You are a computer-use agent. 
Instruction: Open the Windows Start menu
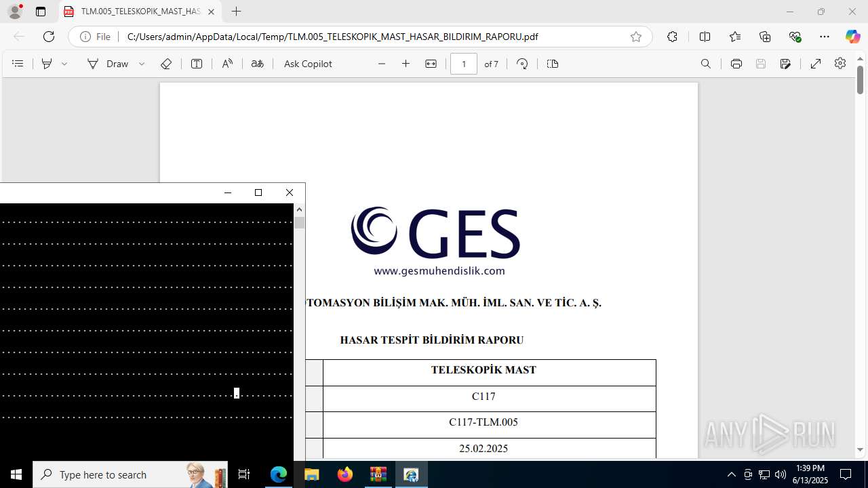tap(16, 474)
